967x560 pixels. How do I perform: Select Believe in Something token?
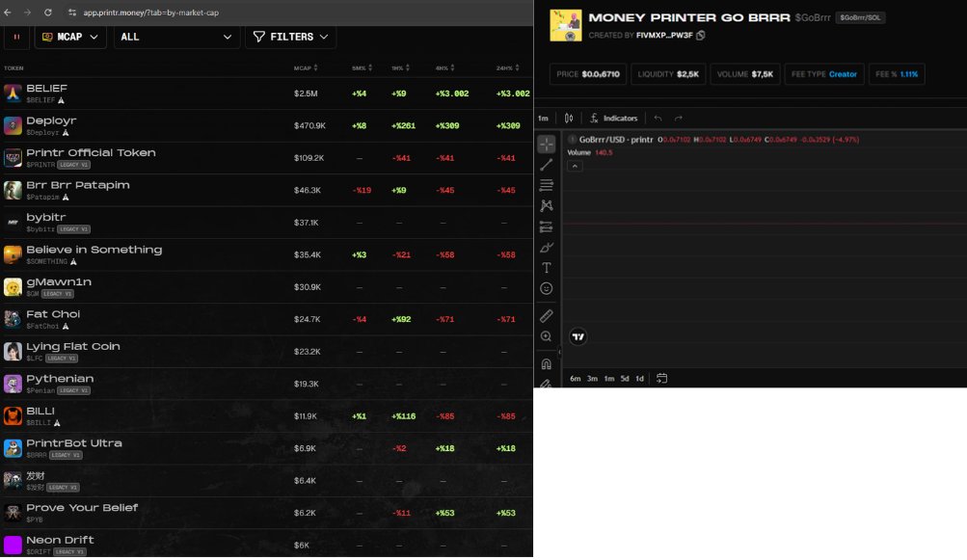(x=266, y=254)
